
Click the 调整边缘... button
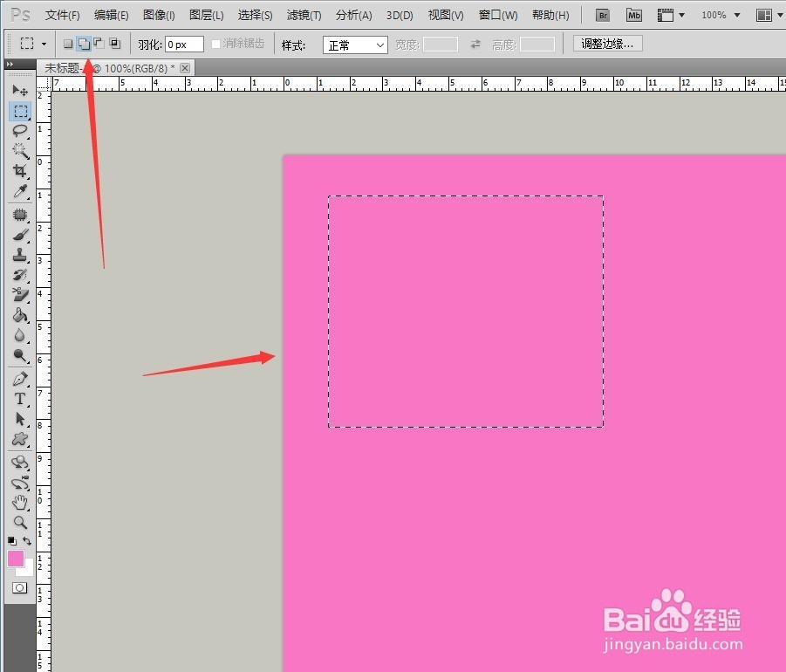(607, 44)
